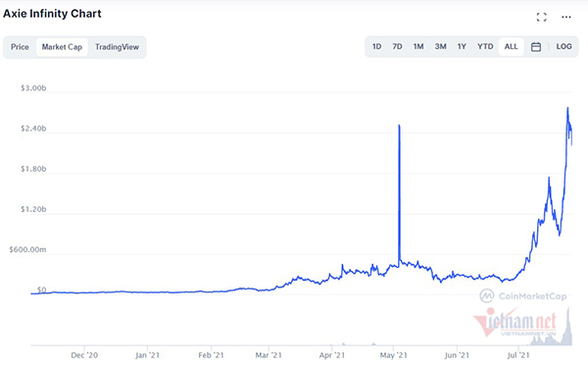Screen dimensions: 588x367
Task: Open fullscreen chart view icon
Action: tap(541, 17)
